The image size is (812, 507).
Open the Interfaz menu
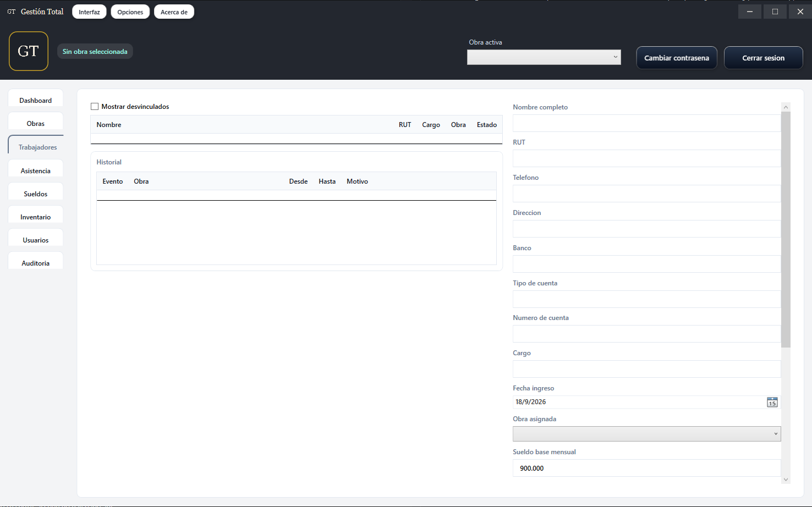[x=89, y=12]
